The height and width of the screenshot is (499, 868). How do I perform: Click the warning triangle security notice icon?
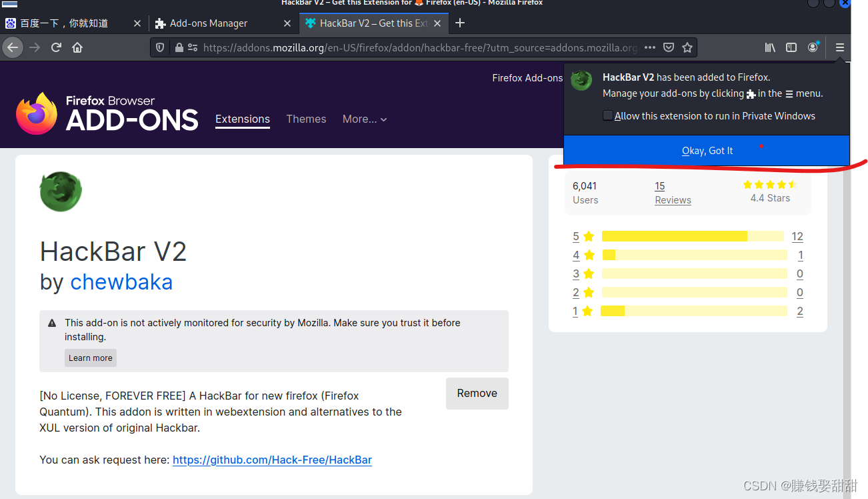(52, 323)
